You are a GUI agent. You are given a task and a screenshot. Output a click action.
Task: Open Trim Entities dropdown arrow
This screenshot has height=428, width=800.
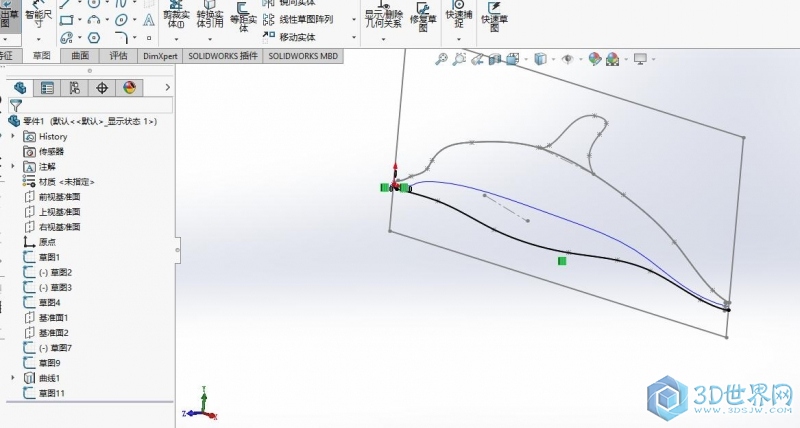[x=176, y=39]
